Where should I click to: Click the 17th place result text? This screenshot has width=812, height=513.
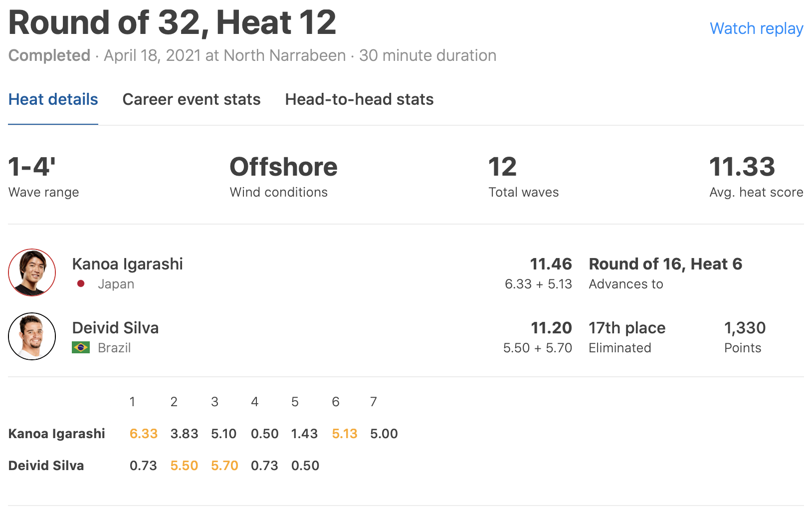(627, 328)
